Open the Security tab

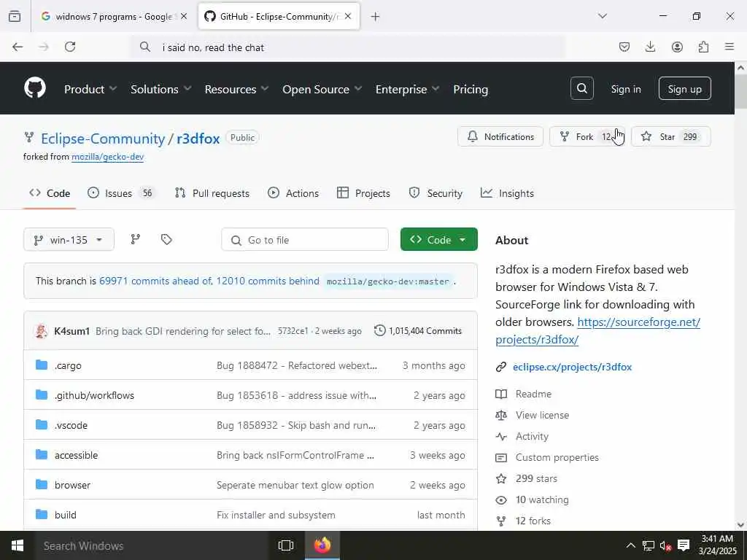pos(436,193)
